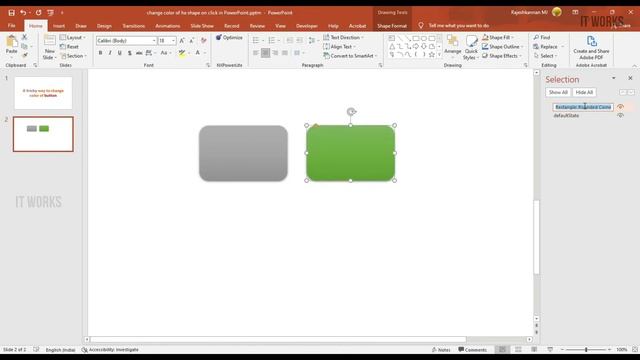Switch to Normal view in status bar

(x=502, y=349)
